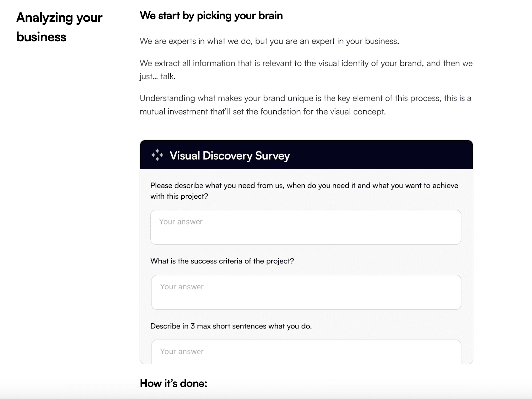Viewport: 532px width, 399px height.
Task: Click the Please describe what you need question label
Action: (x=304, y=185)
